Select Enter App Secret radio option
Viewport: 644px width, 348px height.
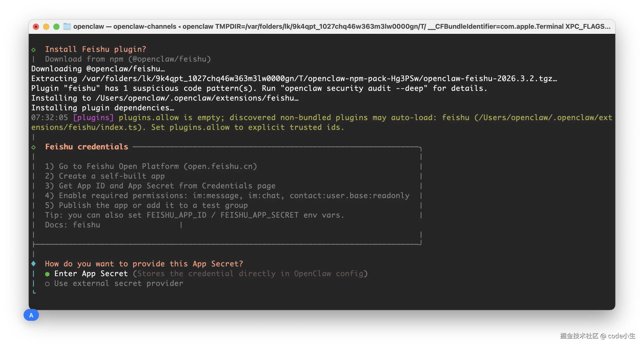click(91, 274)
